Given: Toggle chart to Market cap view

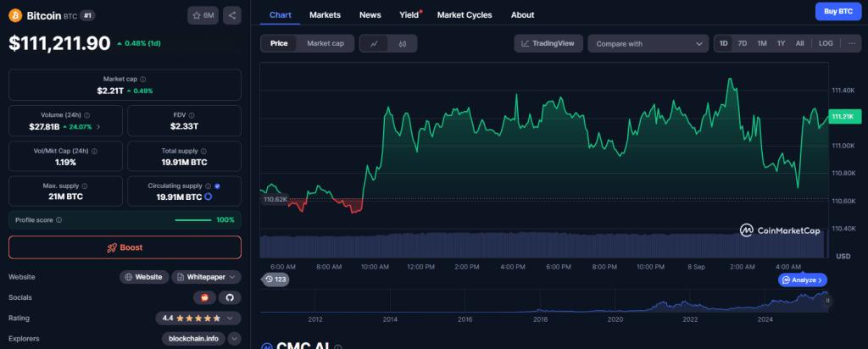Looking at the screenshot, I should [x=325, y=43].
